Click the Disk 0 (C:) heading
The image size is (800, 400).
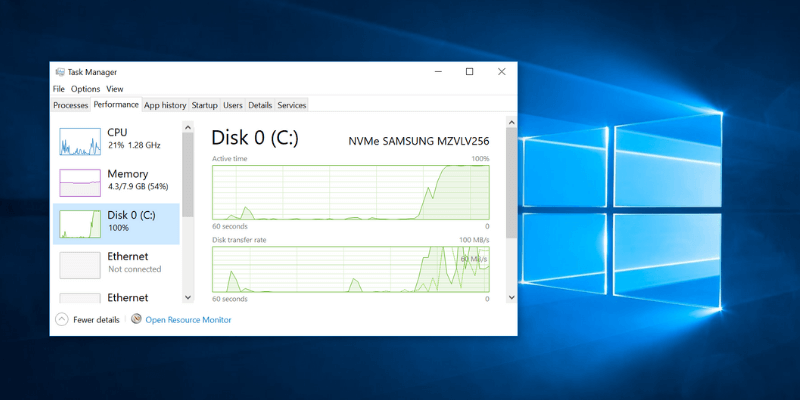click(255, 138)
